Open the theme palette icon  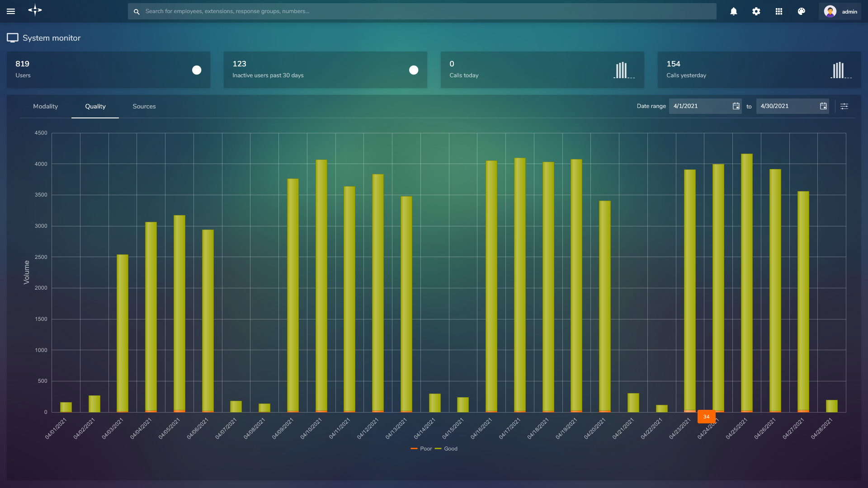801,11
